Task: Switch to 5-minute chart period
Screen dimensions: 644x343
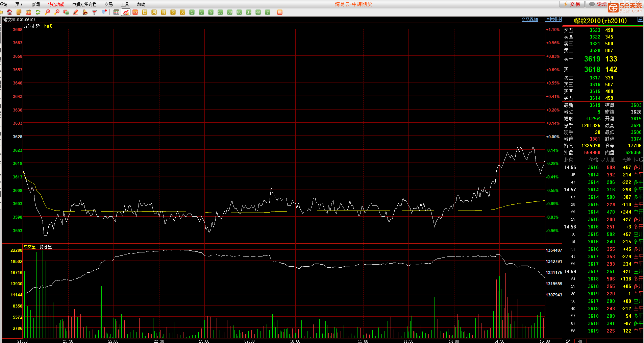Action: [211, 12]
